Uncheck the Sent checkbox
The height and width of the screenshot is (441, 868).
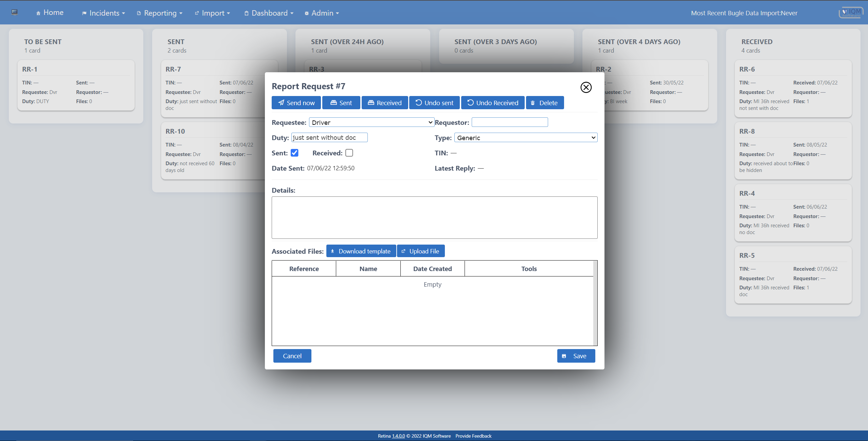pos(294,153)
